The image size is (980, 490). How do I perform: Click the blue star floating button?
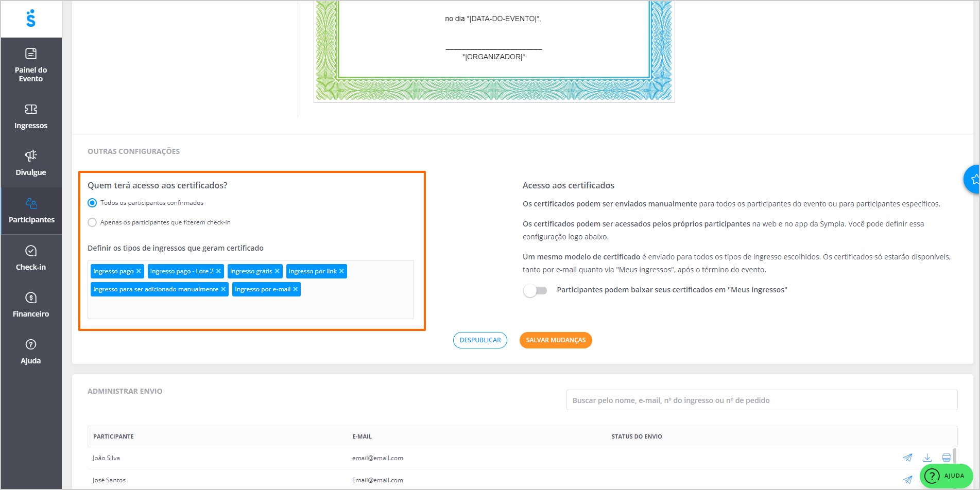pyautogui.click(x=973, y=179)
